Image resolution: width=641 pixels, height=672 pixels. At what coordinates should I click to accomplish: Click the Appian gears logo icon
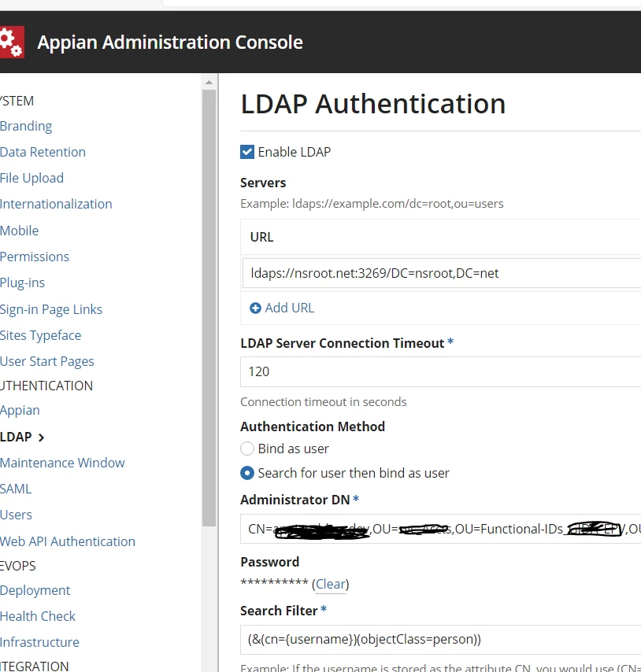point(12,42)
